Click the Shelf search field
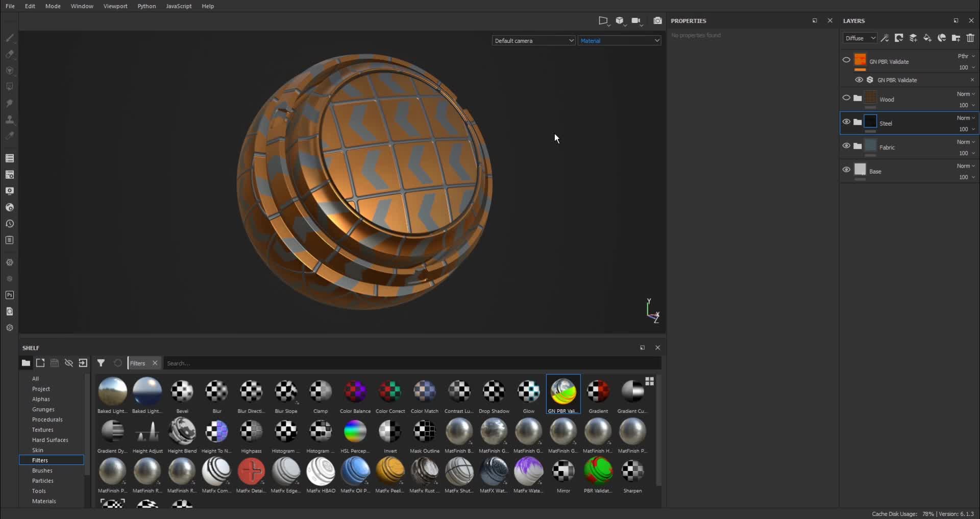This screenshot has width=980, height=519. point(408,363)
